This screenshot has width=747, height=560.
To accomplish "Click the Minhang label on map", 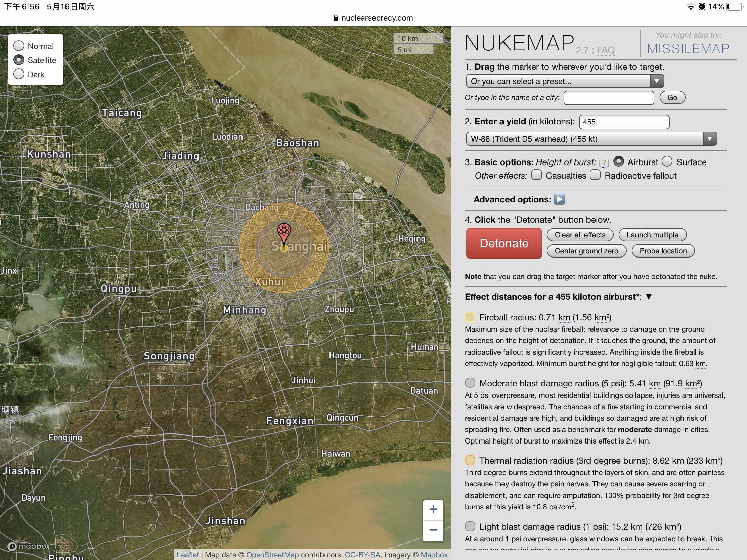I will [x=245, y=310].
